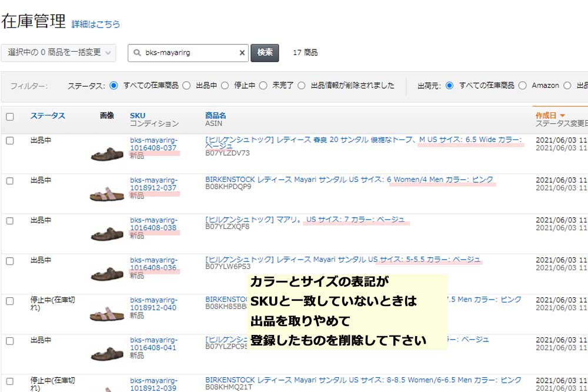Click sandal thumbnail for SKU 1016408-038
The image size is (588, 392).
[107, 234]
